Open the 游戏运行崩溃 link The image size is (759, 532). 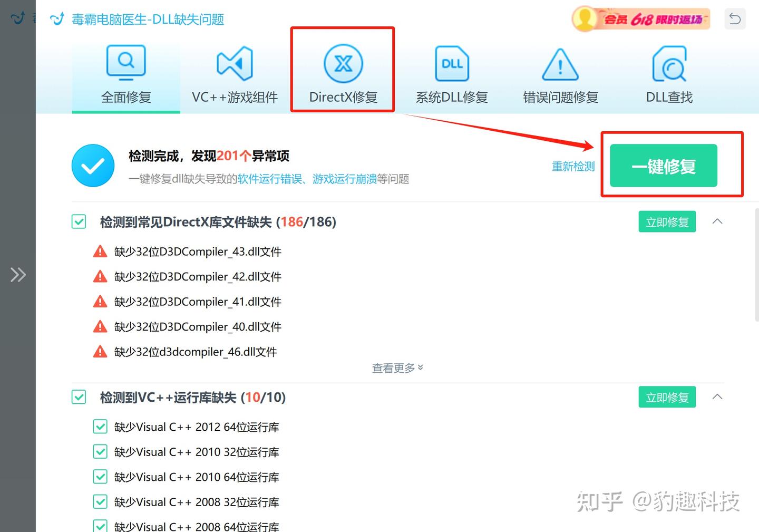[345, 179]
